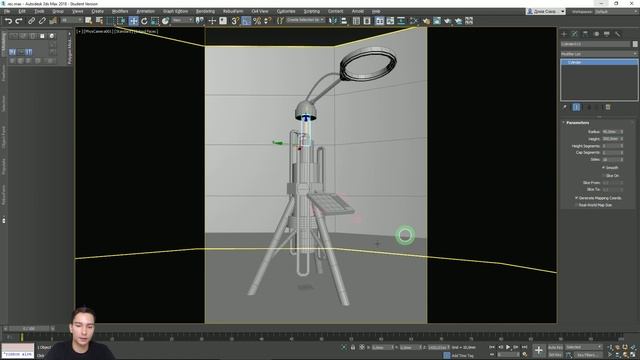Click the time slider at bottom left
Screen dimensions: 640x360
click(29, 328)
